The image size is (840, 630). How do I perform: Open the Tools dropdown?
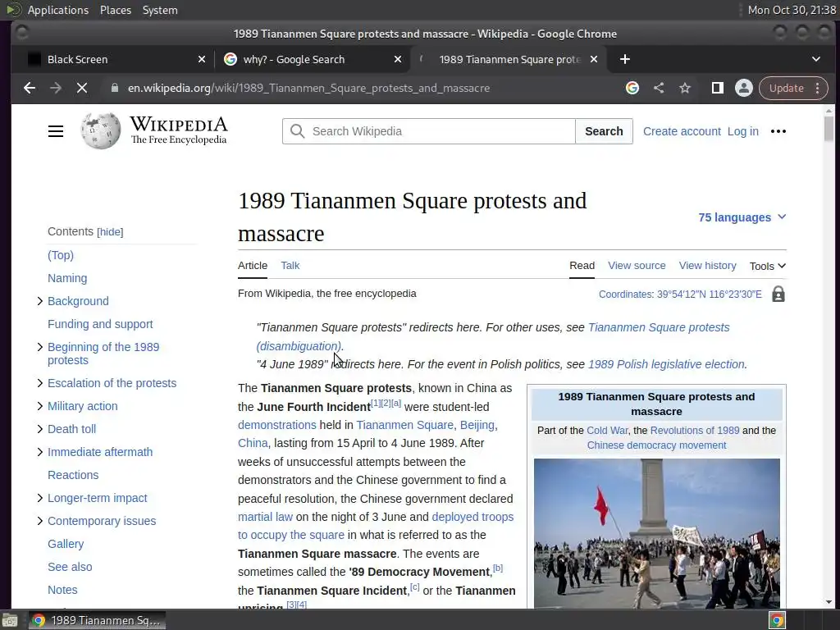tap(768, 266)
